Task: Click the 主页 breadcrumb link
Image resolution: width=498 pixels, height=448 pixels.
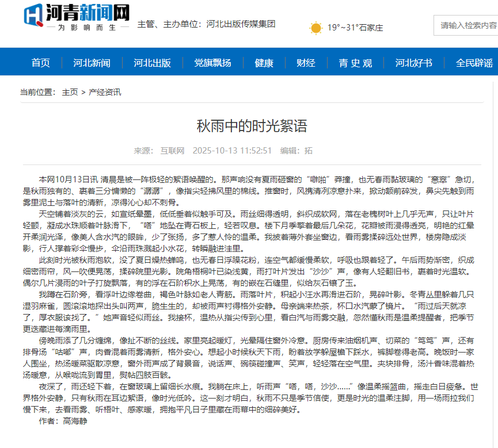Action: point(70,91)
